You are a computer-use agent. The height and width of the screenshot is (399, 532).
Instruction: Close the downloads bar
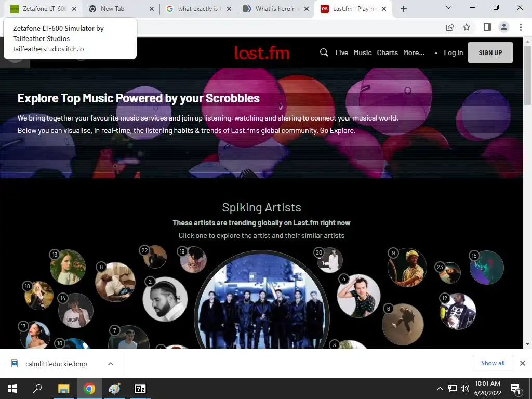point(523,363)
